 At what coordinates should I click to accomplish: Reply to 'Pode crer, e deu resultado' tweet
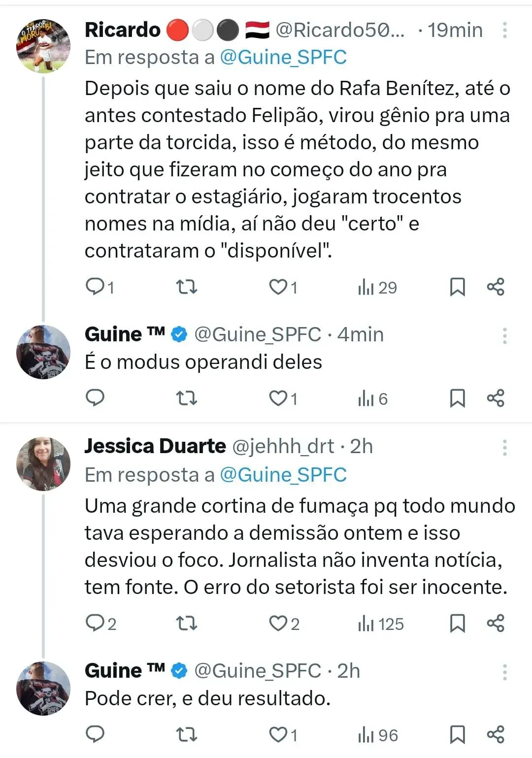pos(95,734)
